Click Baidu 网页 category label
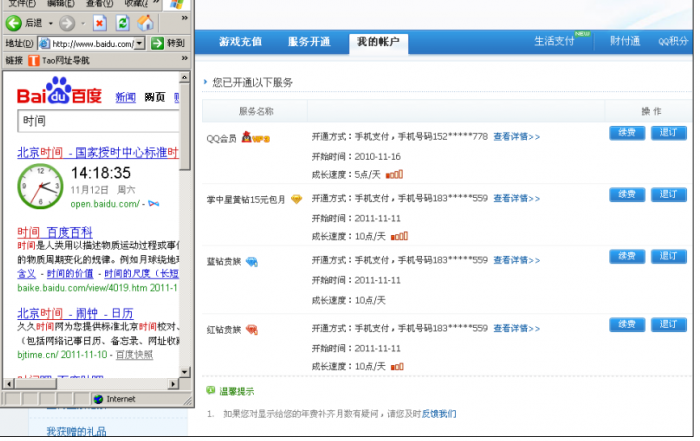700x441 pixels. click(155, 97)
